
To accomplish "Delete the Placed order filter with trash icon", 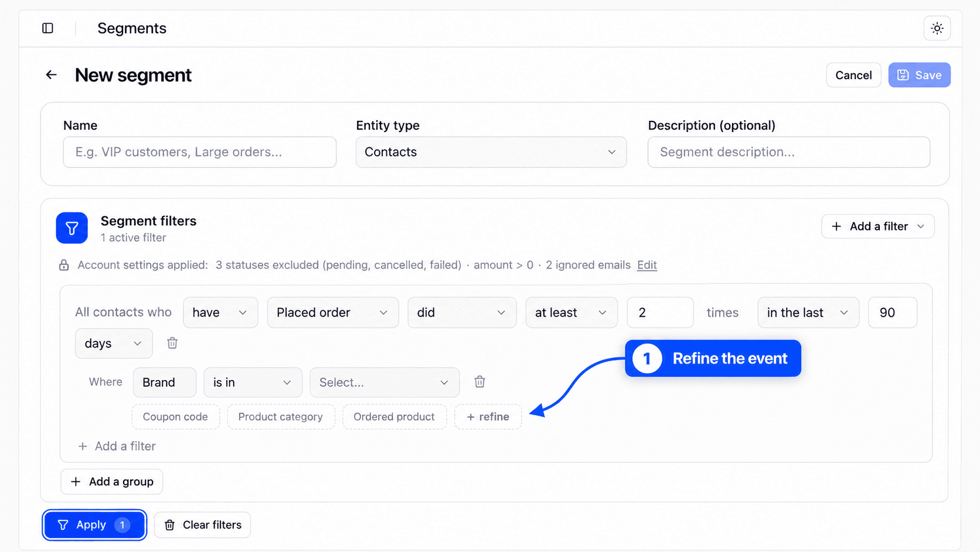I will pyautogui.click(x=172, y=343).
